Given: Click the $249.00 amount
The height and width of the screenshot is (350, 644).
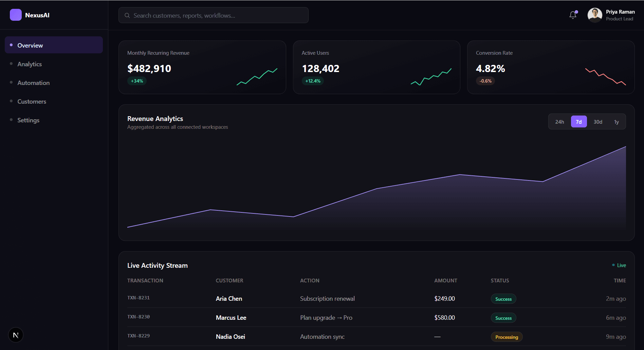Looking at the screenshot, I should (x=444, y=299).
